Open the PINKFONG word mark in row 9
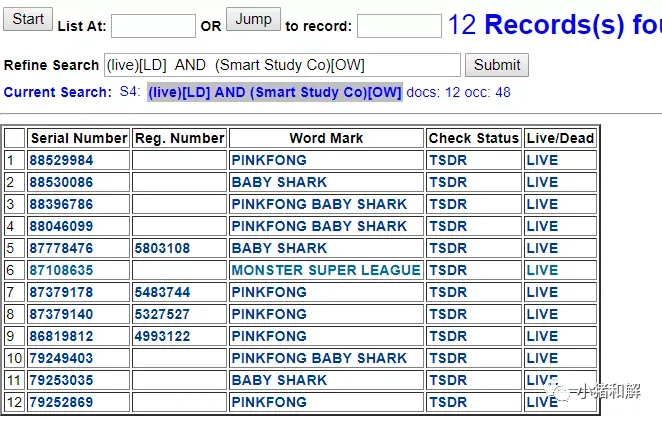The width and height of the screenshot is (662, 421). [x=269, y=336]
